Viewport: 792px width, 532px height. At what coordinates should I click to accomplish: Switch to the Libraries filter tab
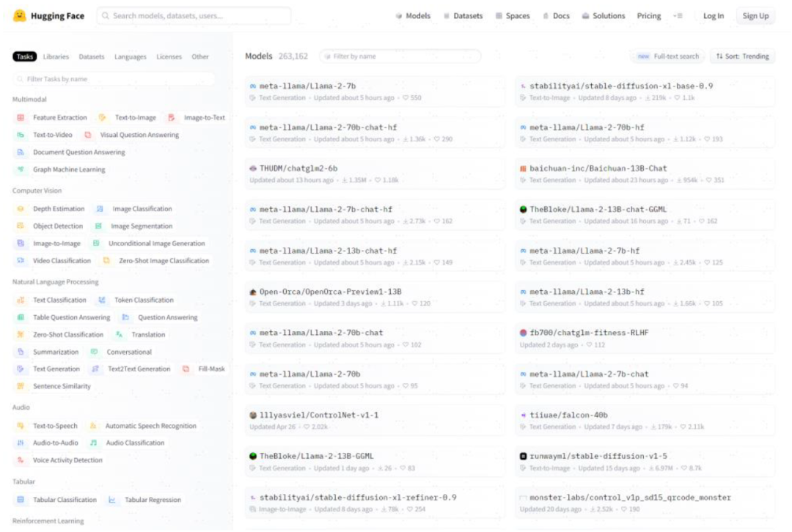coord(56,56)
